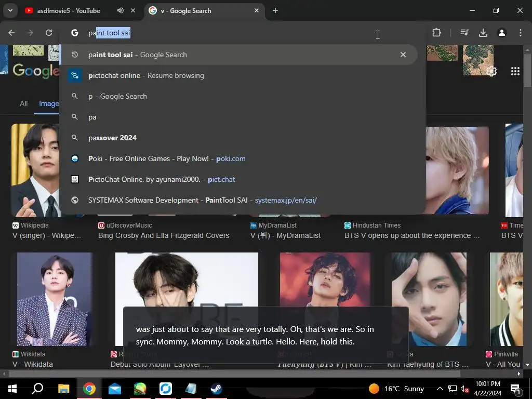Click the Chrome taskbar icon
The width and height of the screenshot is (532, 399).
(89, 389)
